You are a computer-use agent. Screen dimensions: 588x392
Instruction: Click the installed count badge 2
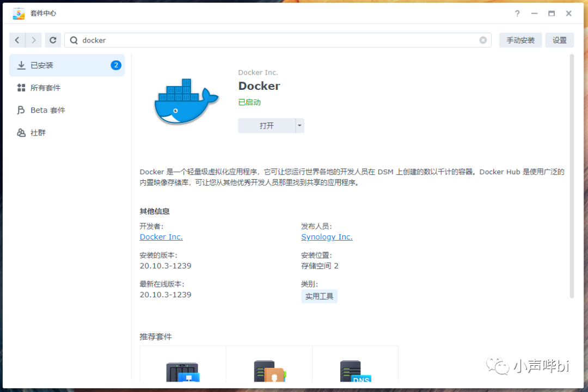coord(116,65)
